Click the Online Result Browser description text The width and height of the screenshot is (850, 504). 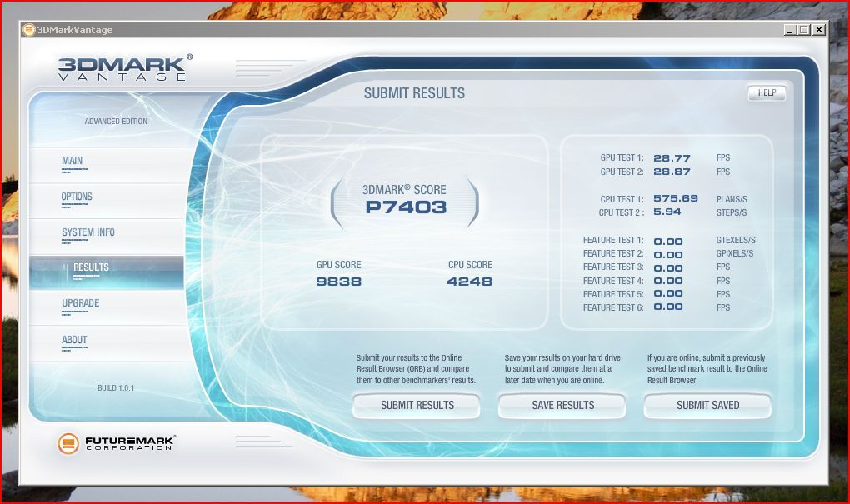pos(416,369)
